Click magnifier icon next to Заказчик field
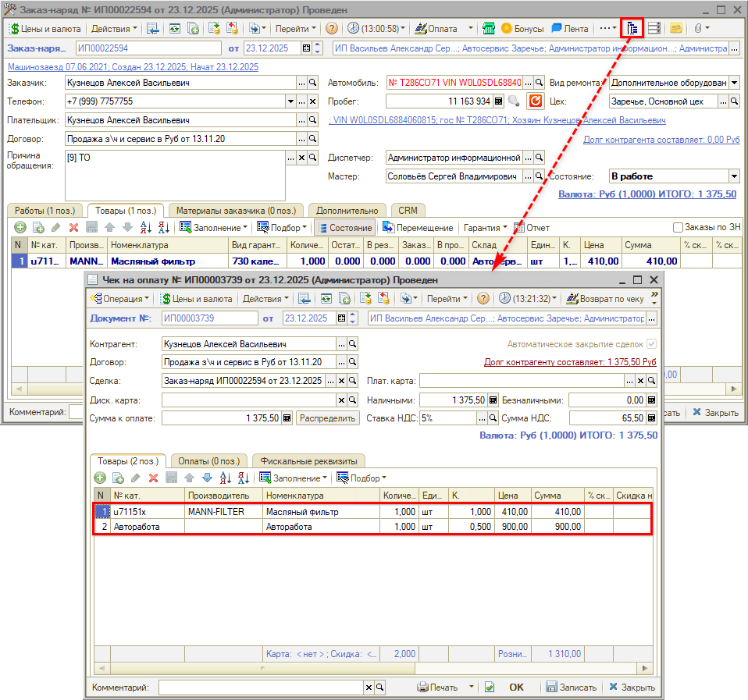This screenshot has width=748, height=700. (312, 83)
